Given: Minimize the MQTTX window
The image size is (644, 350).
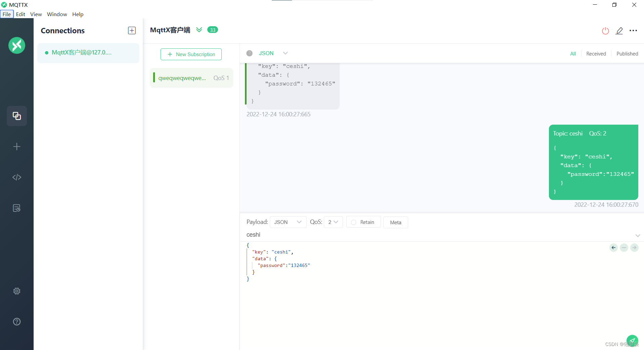Looking at the screenshot, I should pos(595,5).
